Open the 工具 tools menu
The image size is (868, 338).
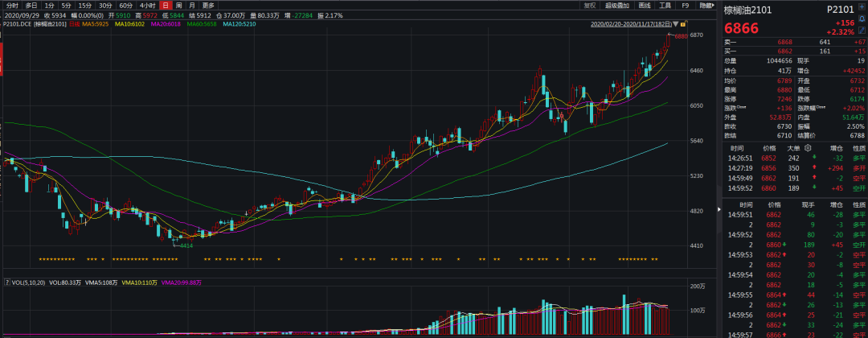pos(665,6)
